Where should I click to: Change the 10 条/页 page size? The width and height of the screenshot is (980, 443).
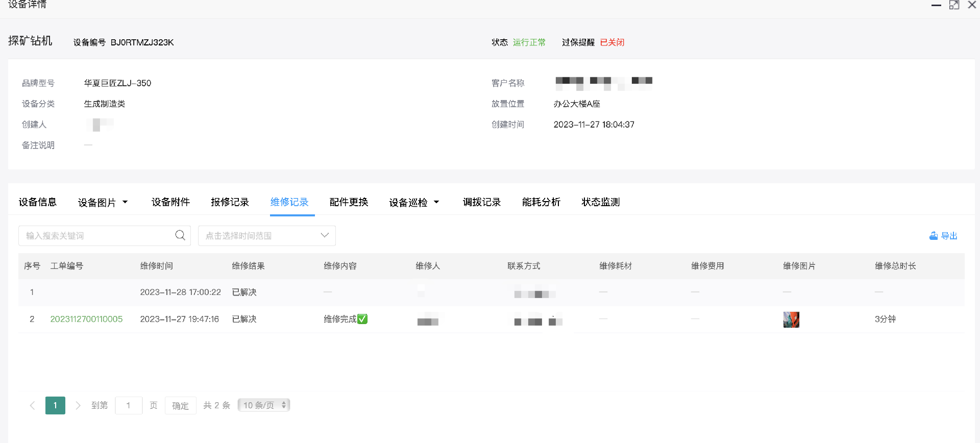[x=264, y=405]
